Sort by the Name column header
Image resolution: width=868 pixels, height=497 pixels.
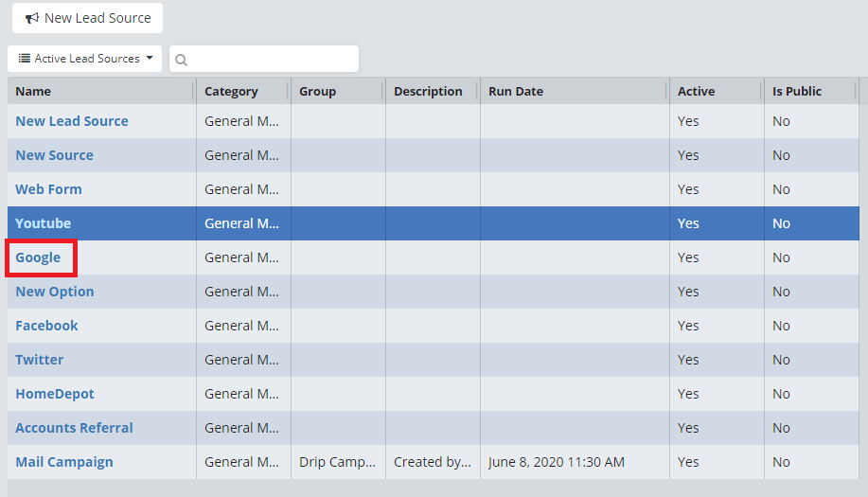33,92
